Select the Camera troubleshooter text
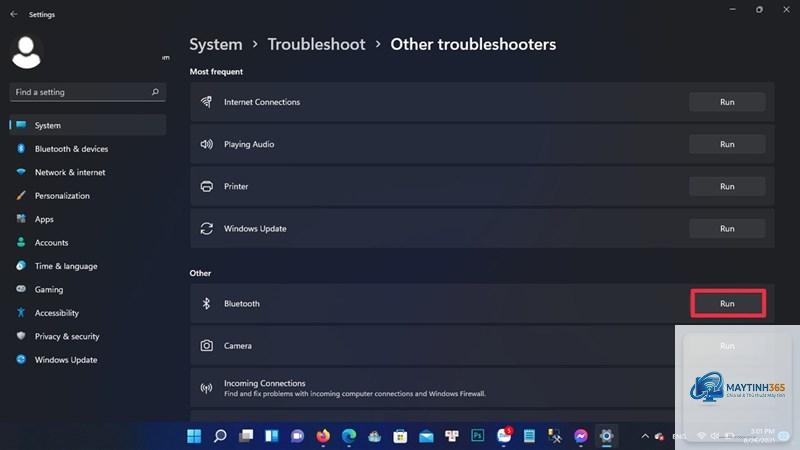This screenshot has height=450, width=800. tap(238, 346)
